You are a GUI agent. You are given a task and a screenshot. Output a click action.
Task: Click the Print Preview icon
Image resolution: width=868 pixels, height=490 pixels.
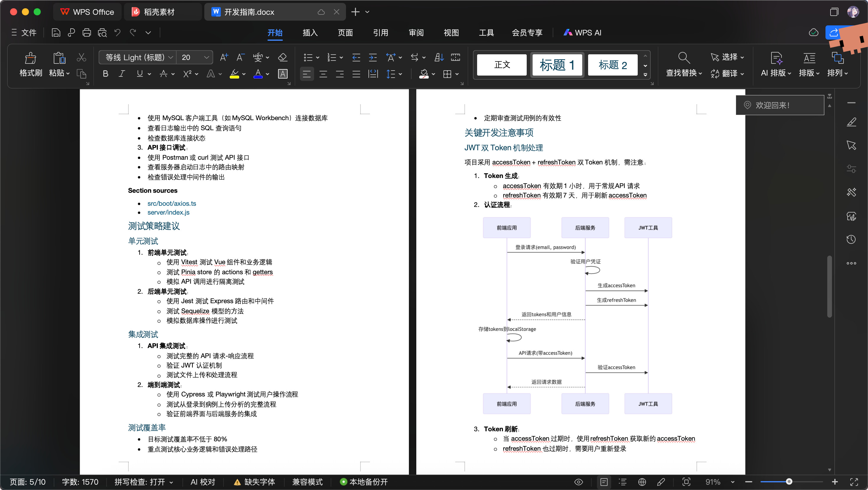pos(102,33)
